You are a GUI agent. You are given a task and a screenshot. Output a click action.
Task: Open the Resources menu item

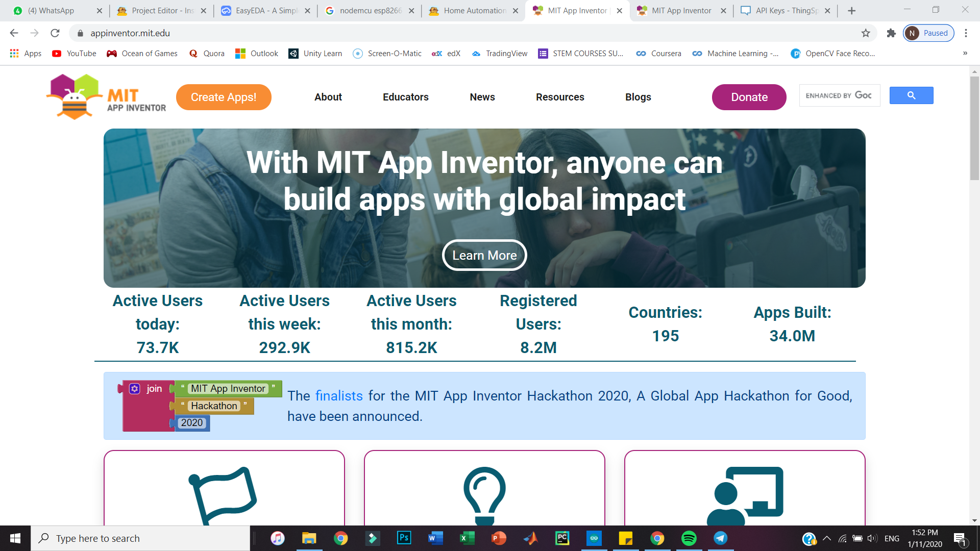560,97
